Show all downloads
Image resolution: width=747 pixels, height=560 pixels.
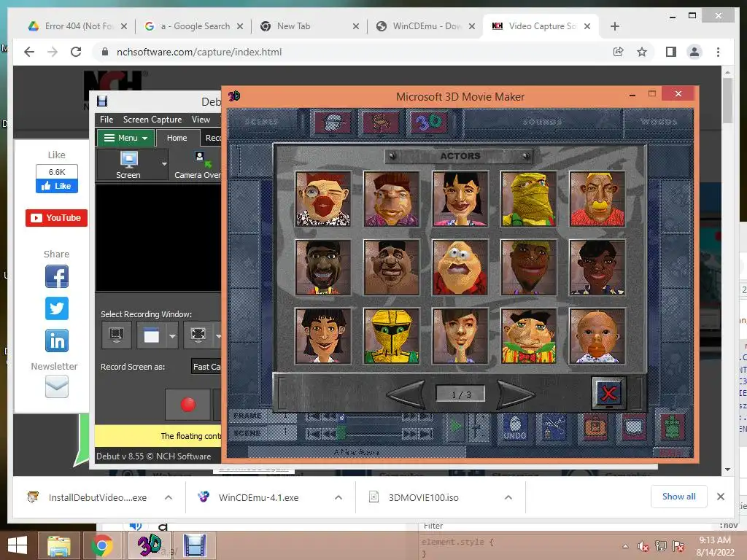point(678,497)
